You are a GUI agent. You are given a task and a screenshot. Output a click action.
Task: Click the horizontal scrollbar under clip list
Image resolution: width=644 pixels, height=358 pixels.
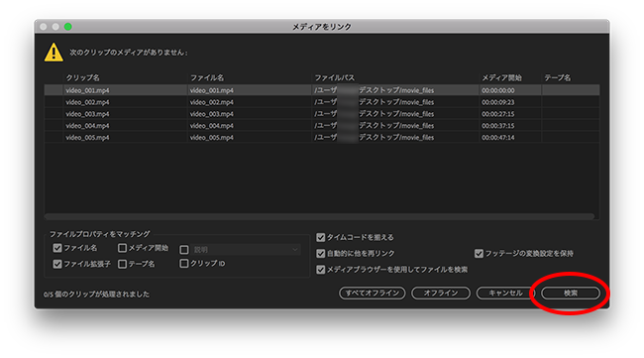click(319, 216)
